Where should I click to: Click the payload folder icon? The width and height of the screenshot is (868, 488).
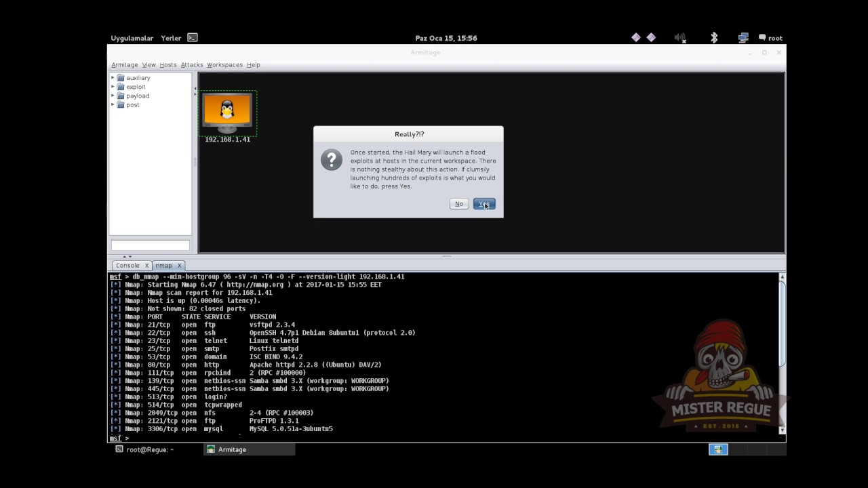[x=121, y=96]
